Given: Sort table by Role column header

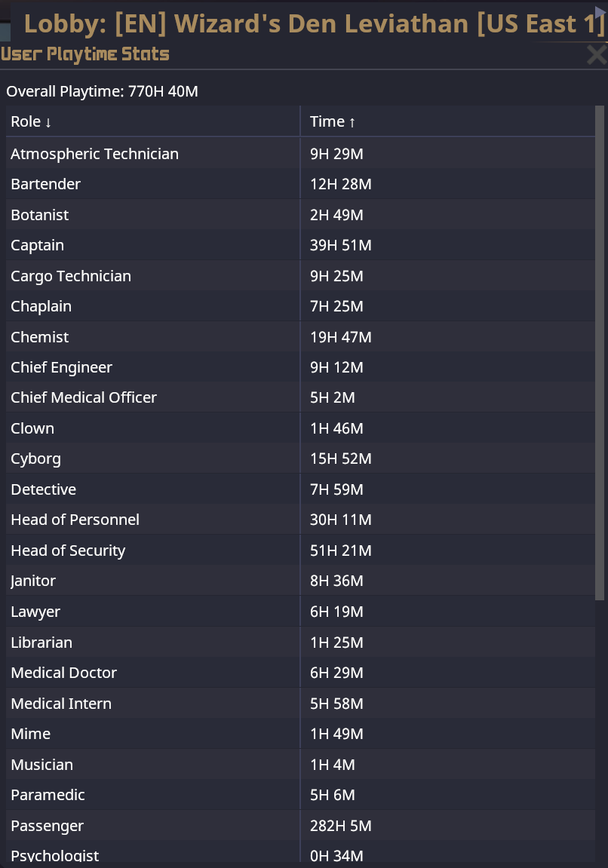Looking at the screenshot, I should (31, 121).
